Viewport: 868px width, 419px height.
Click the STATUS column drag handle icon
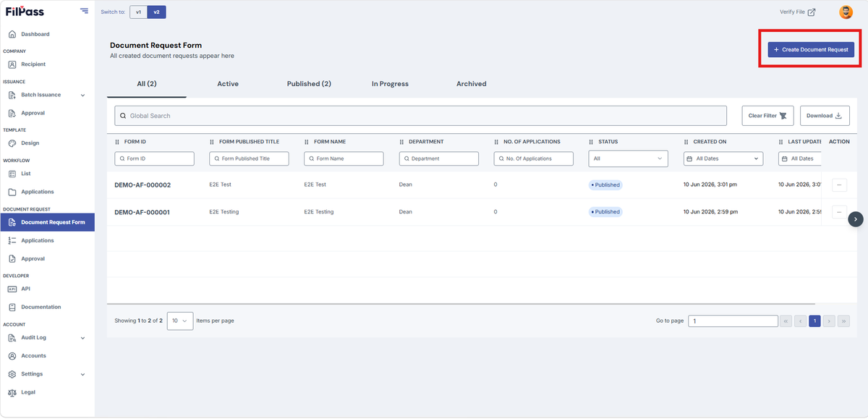tap(592, 142)
